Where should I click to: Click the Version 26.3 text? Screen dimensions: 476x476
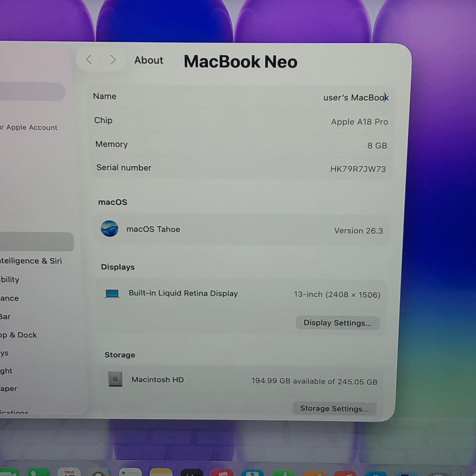[x=358, y=231]
